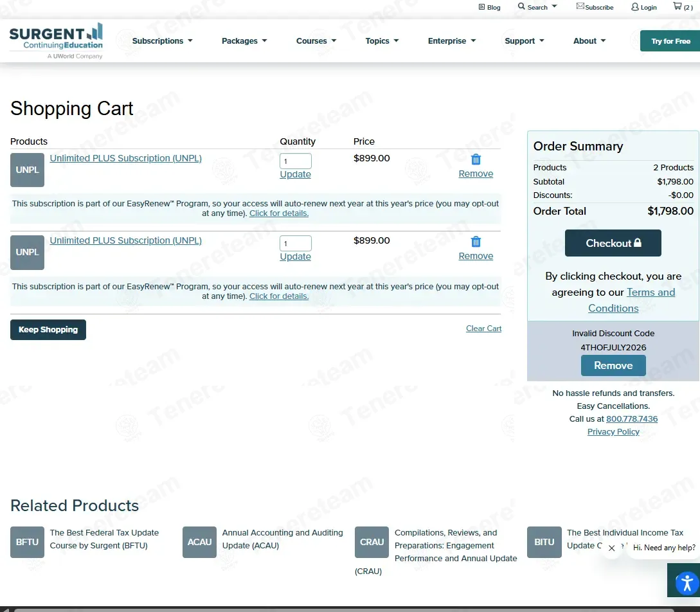The width and height of the screenshot is (700, 612).
Task: Expand the Courses menu
Action: 316,40
